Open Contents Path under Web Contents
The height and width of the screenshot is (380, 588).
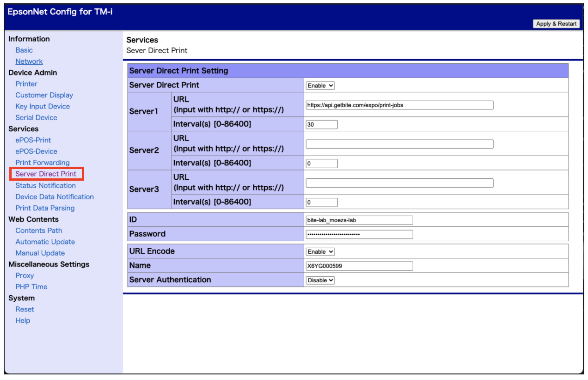39,231
